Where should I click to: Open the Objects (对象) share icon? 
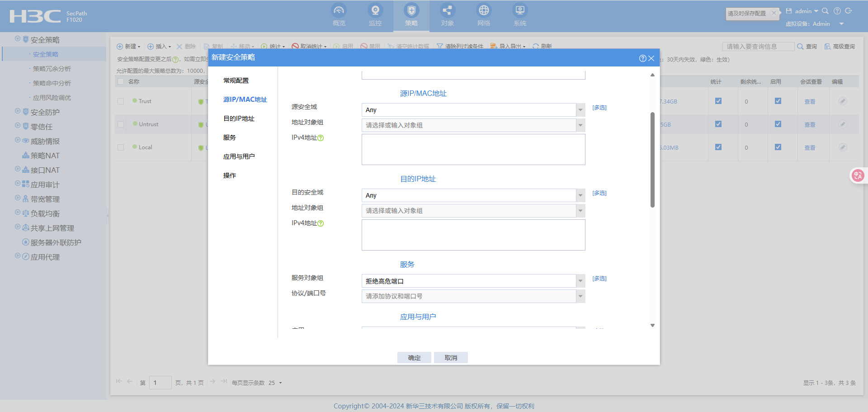click(x=447, y=11)
